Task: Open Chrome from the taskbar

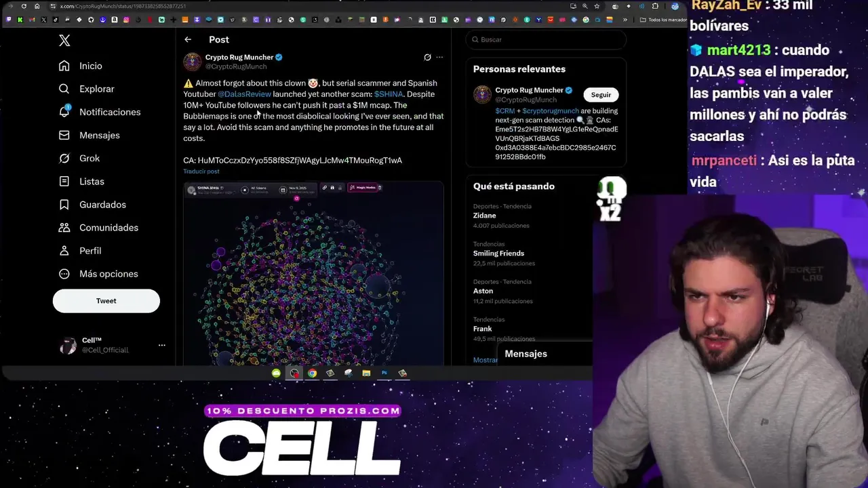Action: click(x=312, y=373)
